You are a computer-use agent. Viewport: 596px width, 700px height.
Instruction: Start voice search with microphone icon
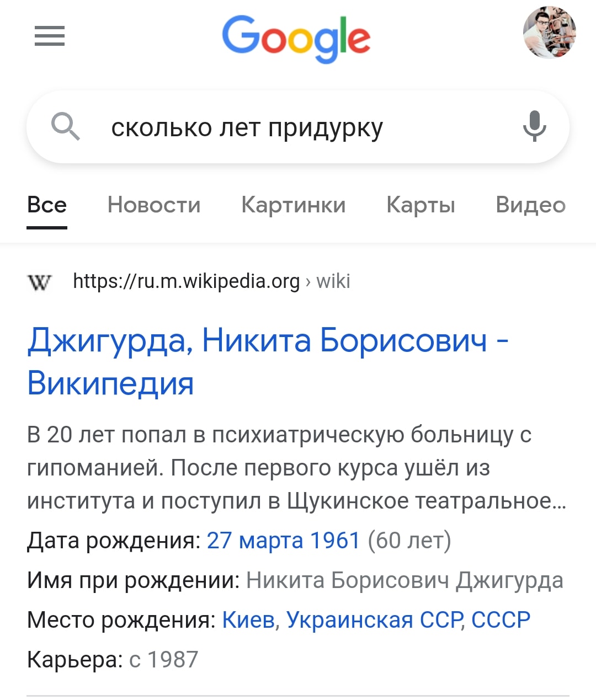click(534, 126)
